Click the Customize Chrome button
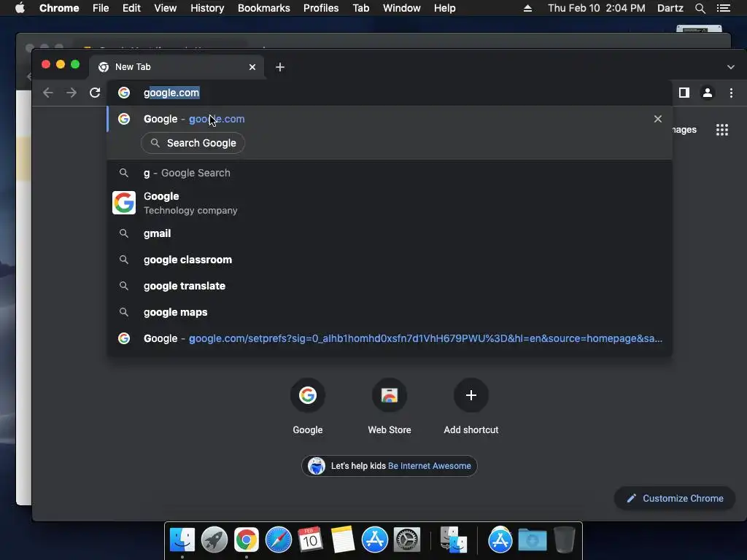 click(x=675, y=498)
